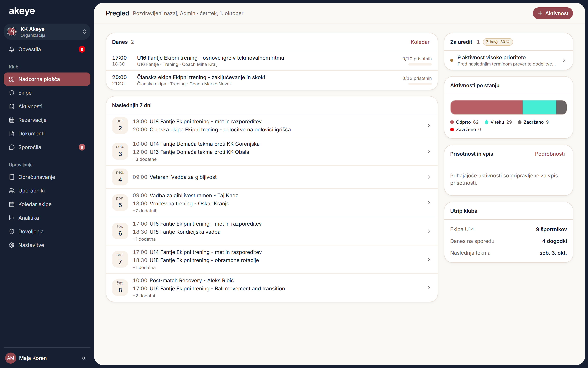Screen dimensions: 588x368
Task: Click the red Odprto bar segment
Action: 486,107
